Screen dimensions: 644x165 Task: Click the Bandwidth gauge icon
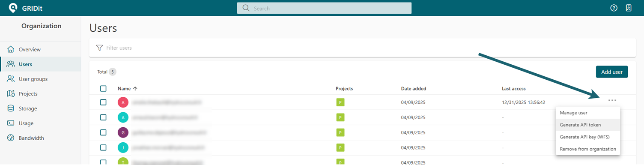click(11, 138)
